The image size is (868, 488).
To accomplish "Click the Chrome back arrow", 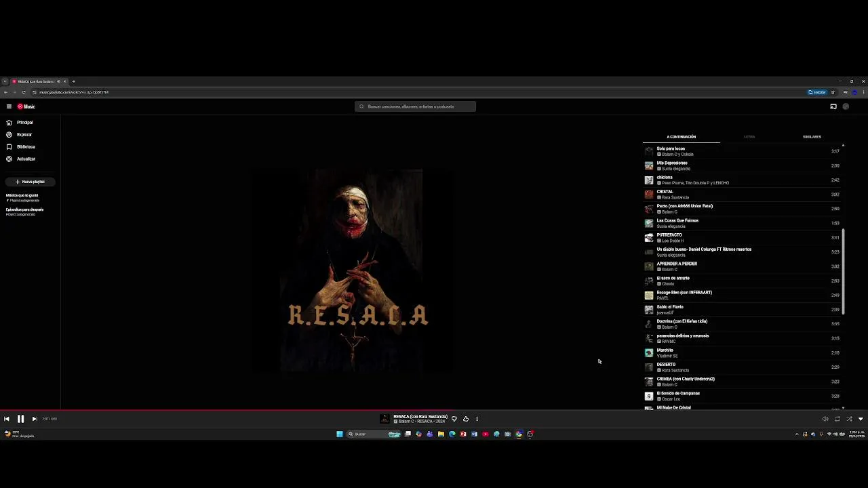I will 5,92.
